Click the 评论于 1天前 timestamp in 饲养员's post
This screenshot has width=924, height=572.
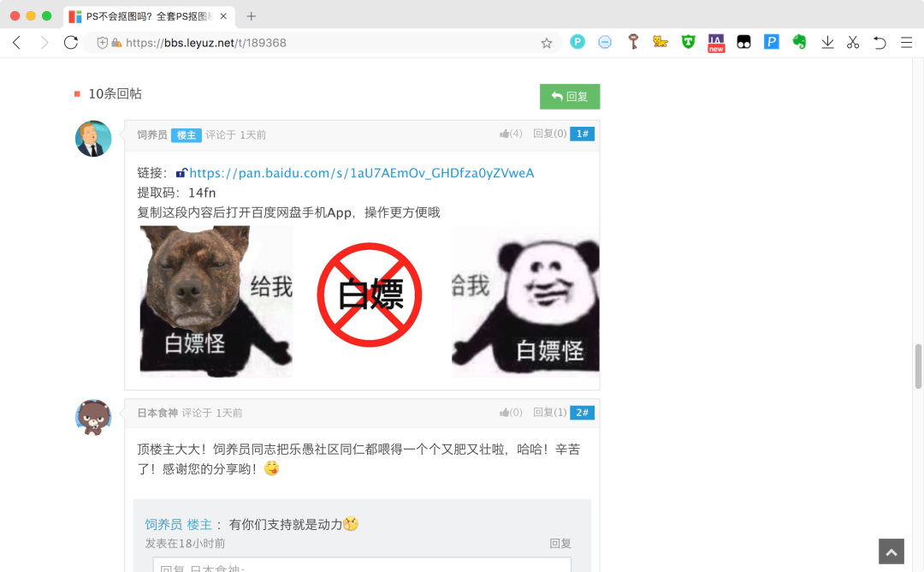(236, 135)
